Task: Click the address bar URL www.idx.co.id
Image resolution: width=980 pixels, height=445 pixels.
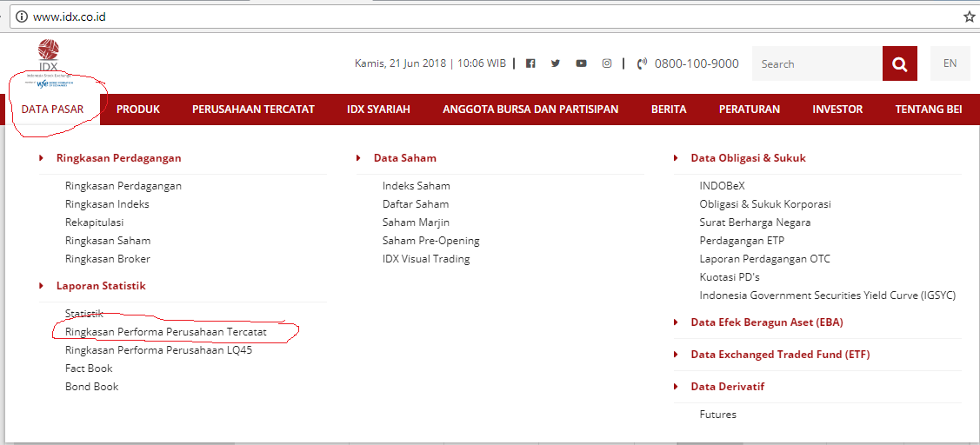Action: click(69, 17)
